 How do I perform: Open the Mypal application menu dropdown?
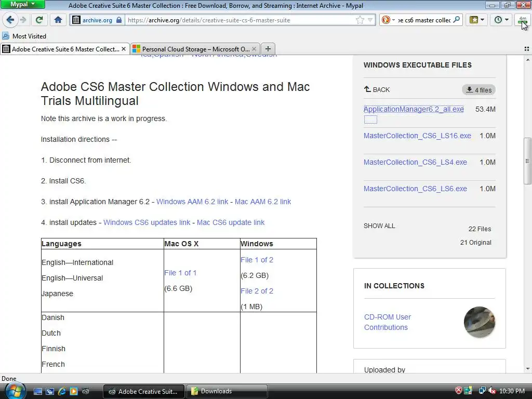(x=22, y=4)
